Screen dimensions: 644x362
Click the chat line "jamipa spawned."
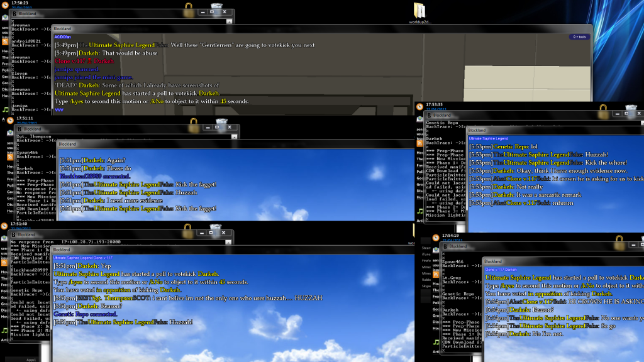77,69
